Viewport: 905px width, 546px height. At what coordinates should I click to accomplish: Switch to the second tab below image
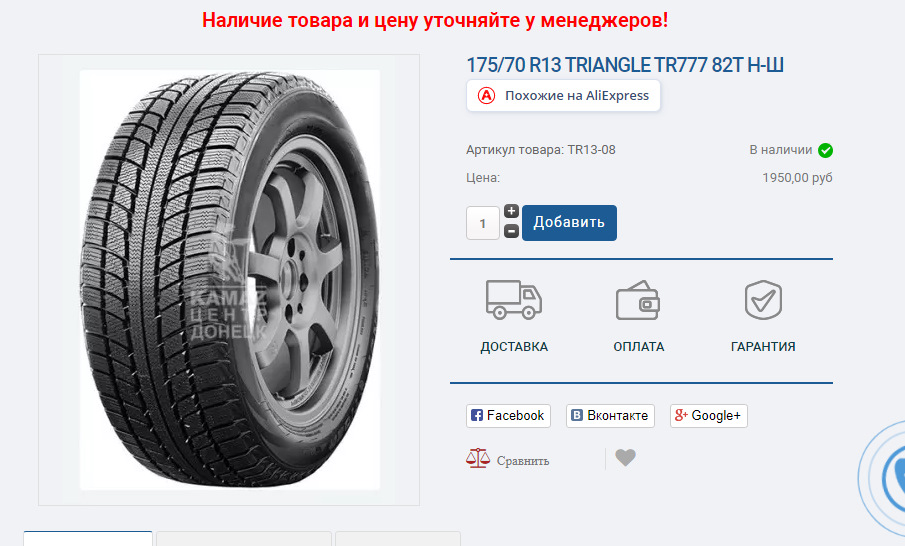click(244, 538)
